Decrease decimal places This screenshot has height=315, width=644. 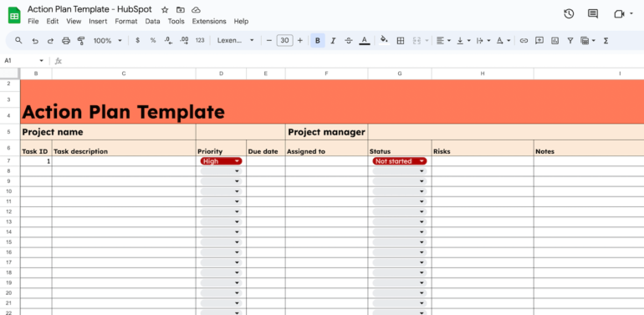click(168, 41)
